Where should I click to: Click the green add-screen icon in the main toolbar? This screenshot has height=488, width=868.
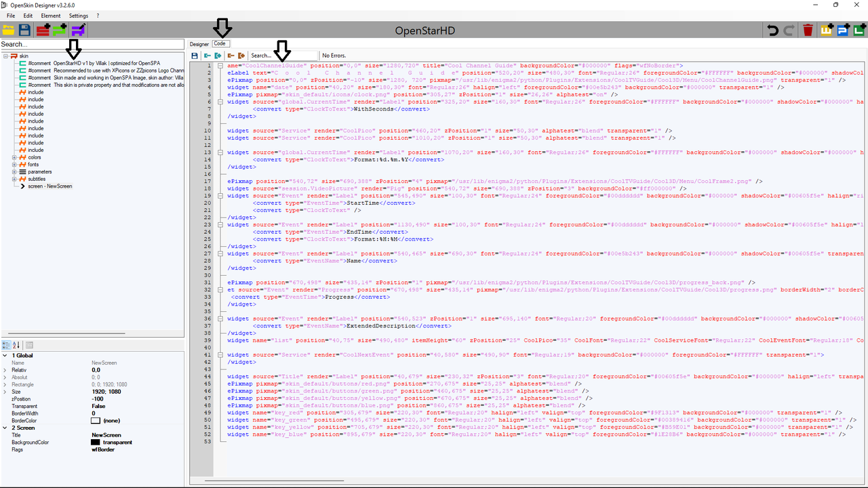tap(61, 30)
